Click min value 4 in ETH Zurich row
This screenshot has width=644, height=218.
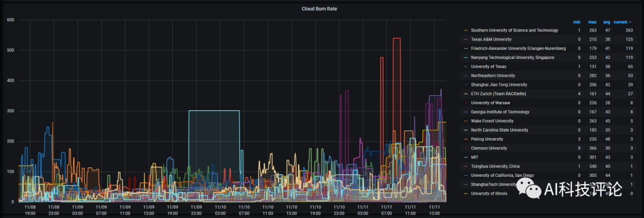coord(579,94)
